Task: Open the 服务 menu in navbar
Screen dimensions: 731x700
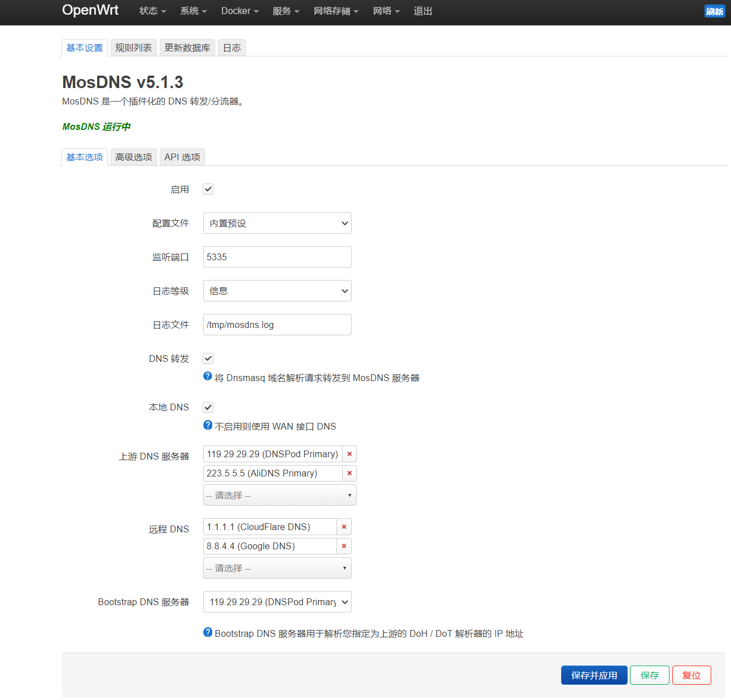Action: 286,11
